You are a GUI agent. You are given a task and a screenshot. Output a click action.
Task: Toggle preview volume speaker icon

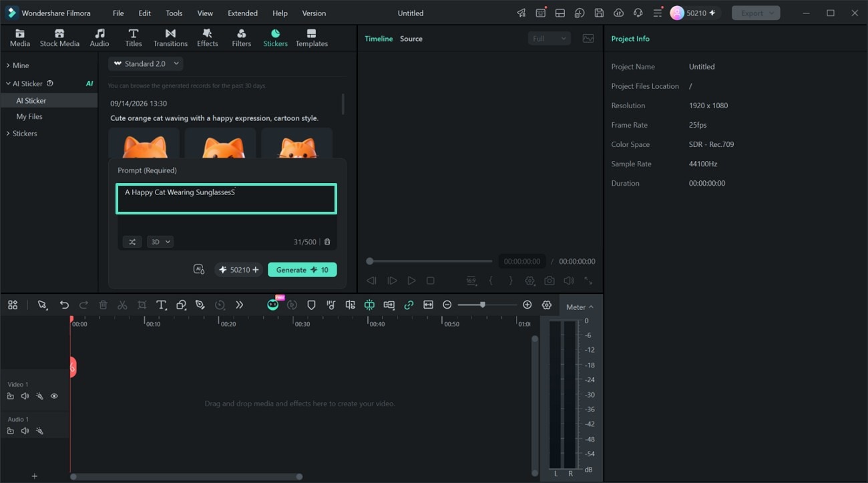pyautogui.click(x=569, y=281)
